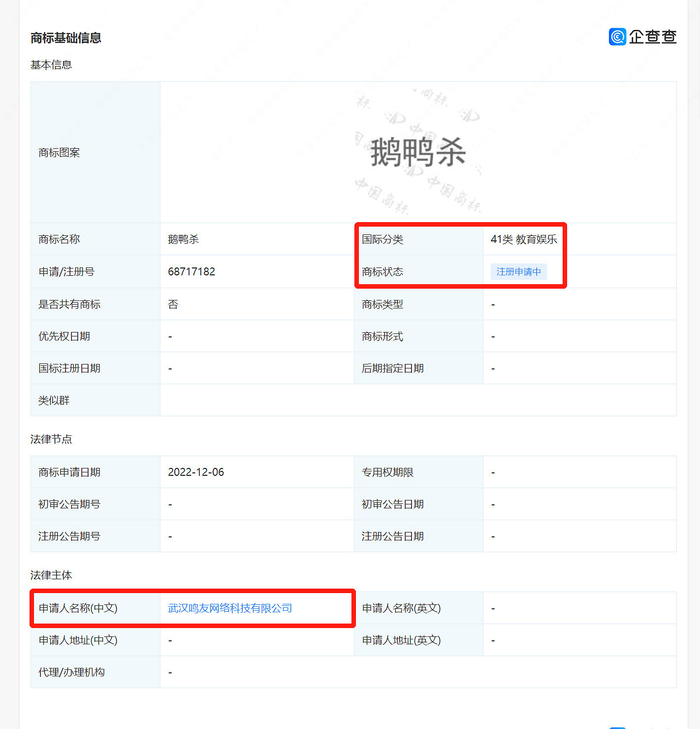Click the 注册申请中 status badge
Viewport: 700px width, 729px height.
(x=518, y=271)
